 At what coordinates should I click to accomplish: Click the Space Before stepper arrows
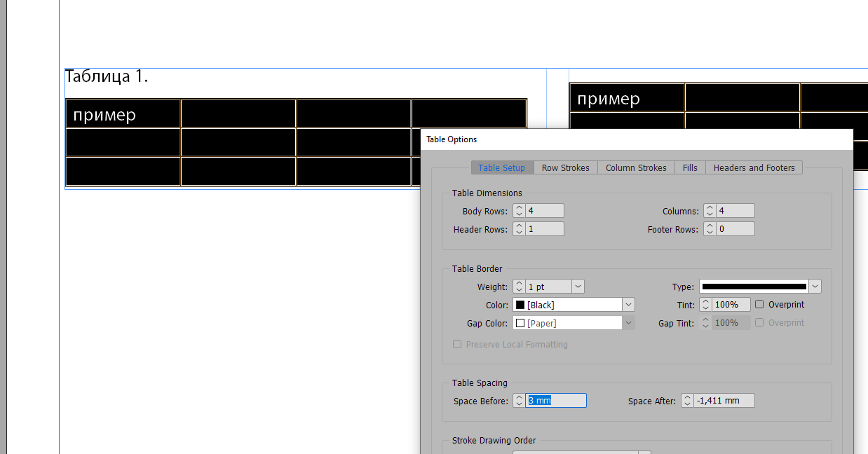pyautogui.click(x=519, y=401)
